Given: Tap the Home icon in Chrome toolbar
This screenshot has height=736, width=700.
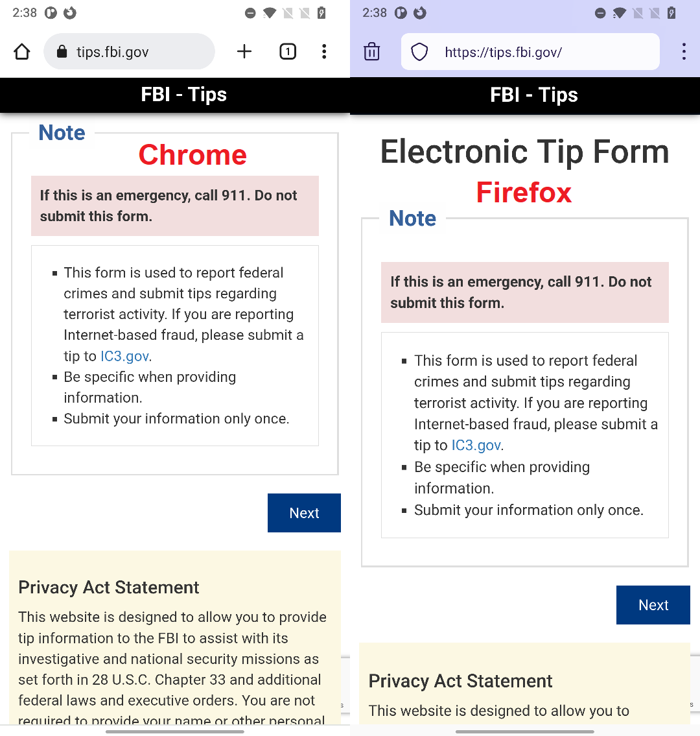Looking at the screenshot, I should [21, 51].
